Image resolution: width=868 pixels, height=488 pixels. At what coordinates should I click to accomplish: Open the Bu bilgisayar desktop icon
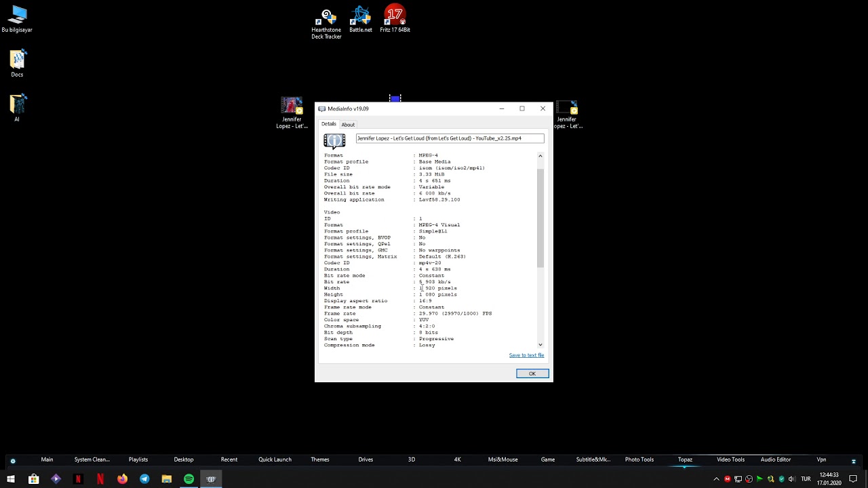(x=17, y=20)
